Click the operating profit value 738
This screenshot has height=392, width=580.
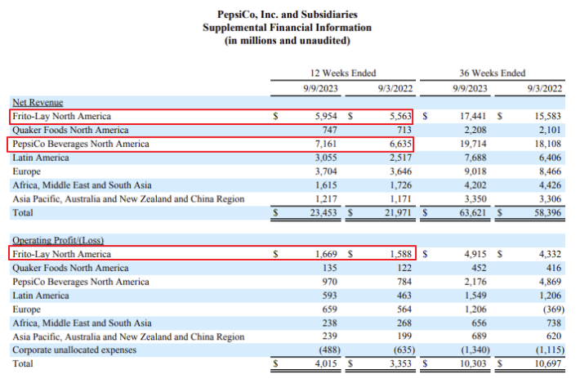(554, 323)
